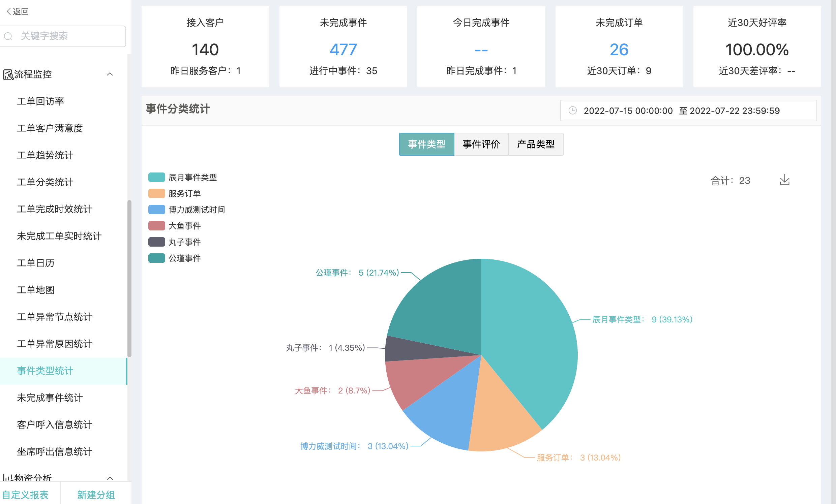Click 进行中事件: 35 text
The width and height of the screenshot is (836, 504).
pos(343,71)
